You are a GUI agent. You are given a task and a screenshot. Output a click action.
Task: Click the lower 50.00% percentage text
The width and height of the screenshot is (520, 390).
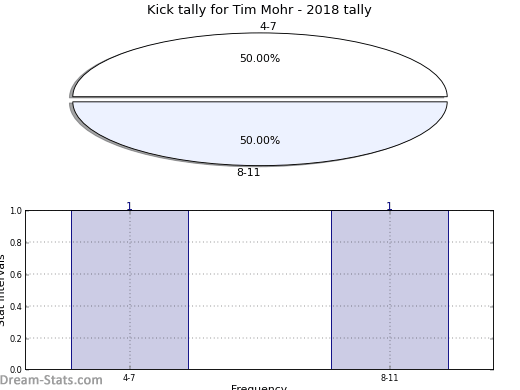(260, 140)
